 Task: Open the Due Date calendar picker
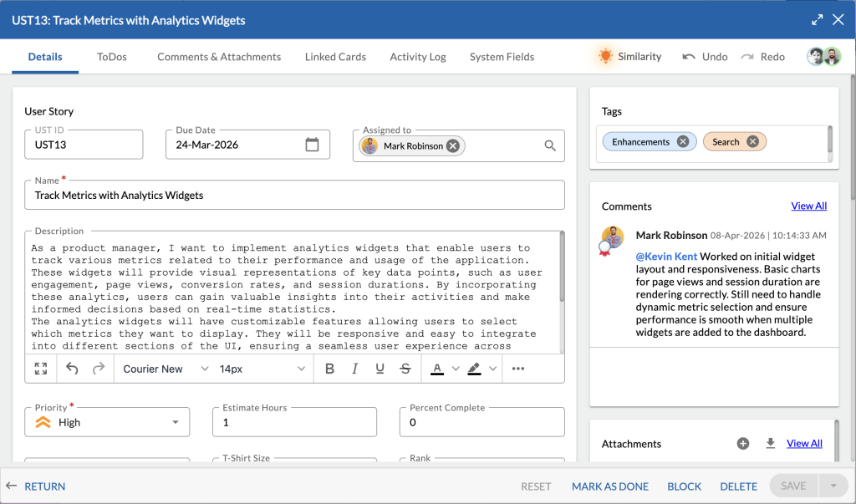coord(312,145)
